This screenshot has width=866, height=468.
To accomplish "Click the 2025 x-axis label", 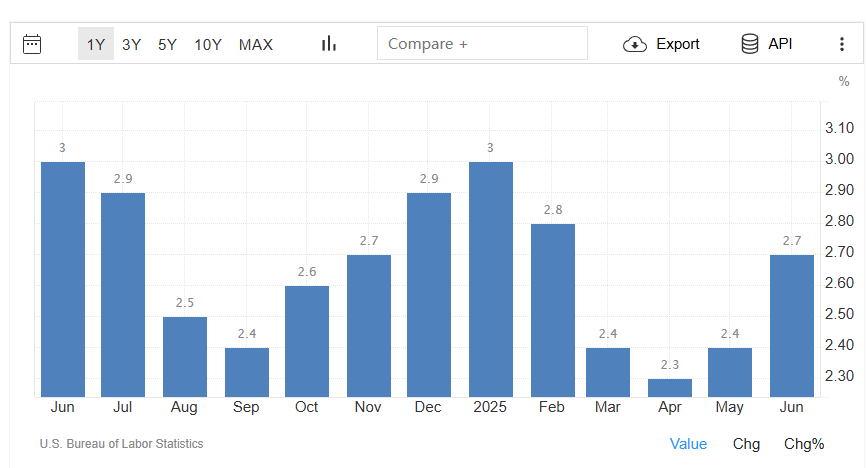I will pos(490,407).
